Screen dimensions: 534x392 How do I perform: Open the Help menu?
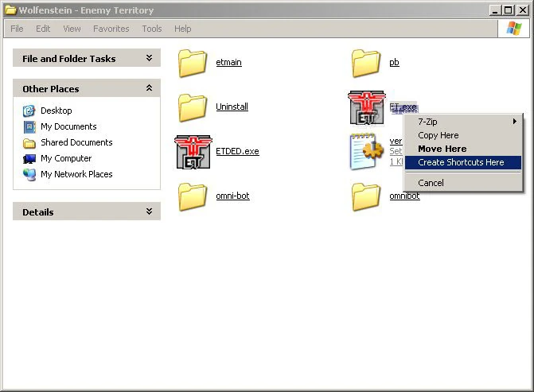pos(182,29)
